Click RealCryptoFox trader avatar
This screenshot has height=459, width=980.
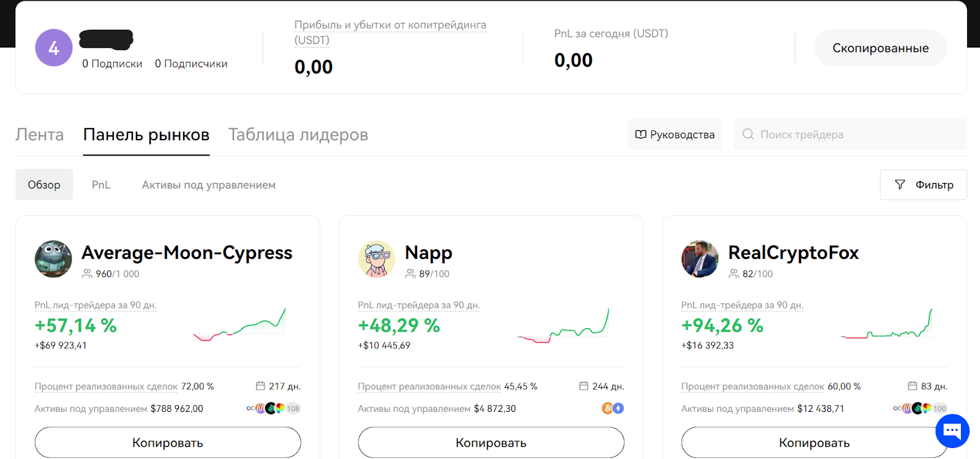tap(700, 259)
